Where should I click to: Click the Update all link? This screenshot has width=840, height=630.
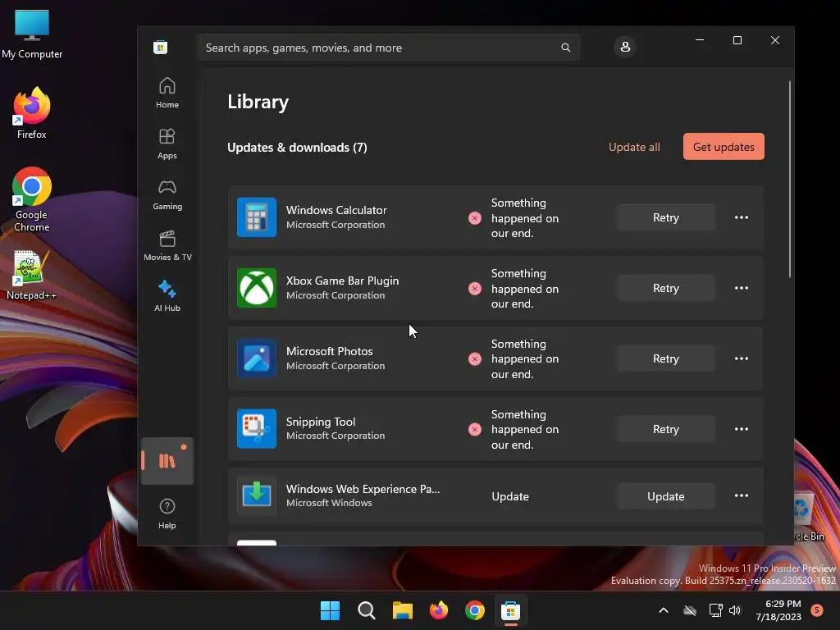(x=634, y=147)
